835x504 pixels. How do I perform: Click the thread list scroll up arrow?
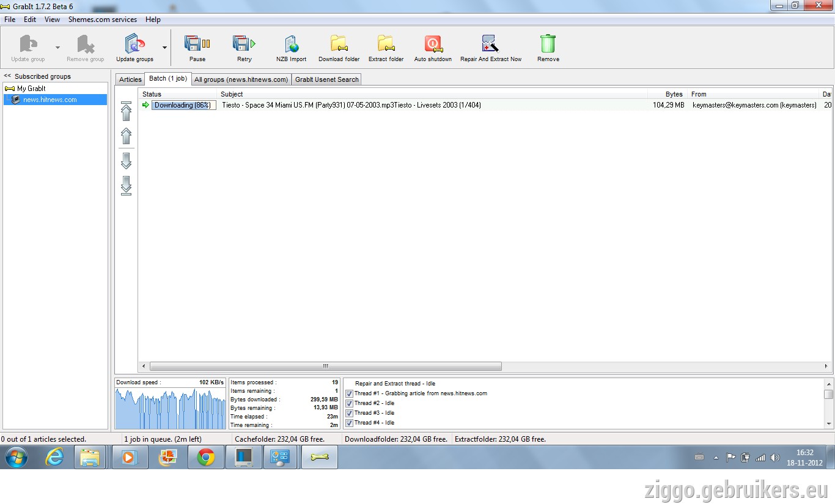pos(829,383)
